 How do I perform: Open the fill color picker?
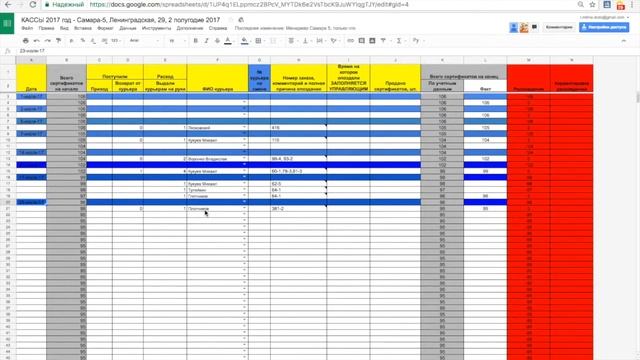coord(244,41)
